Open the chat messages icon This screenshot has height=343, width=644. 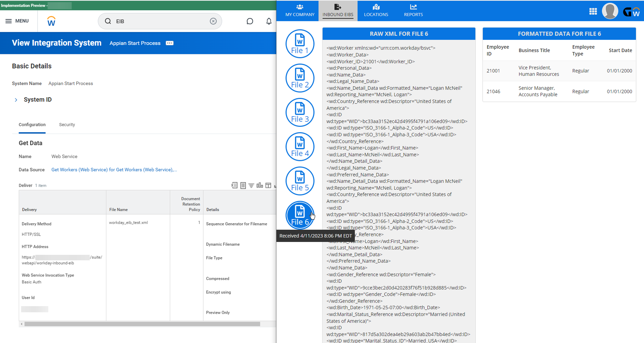coord(250,21)
